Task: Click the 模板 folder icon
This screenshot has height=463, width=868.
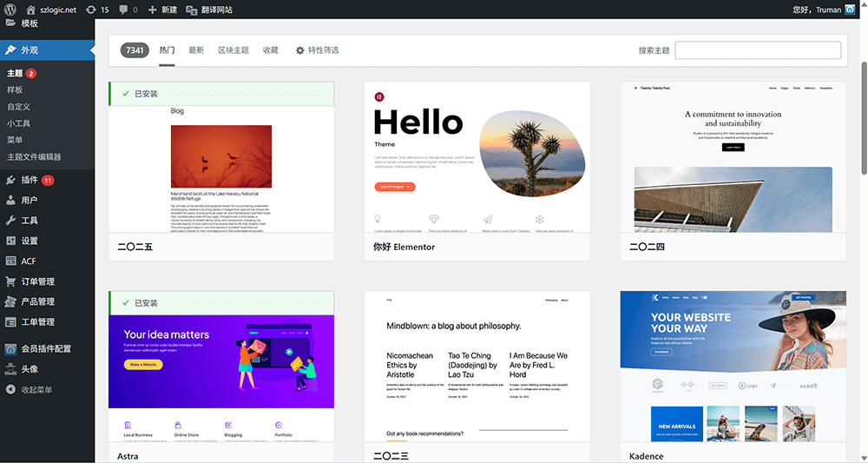Action: 10,23
